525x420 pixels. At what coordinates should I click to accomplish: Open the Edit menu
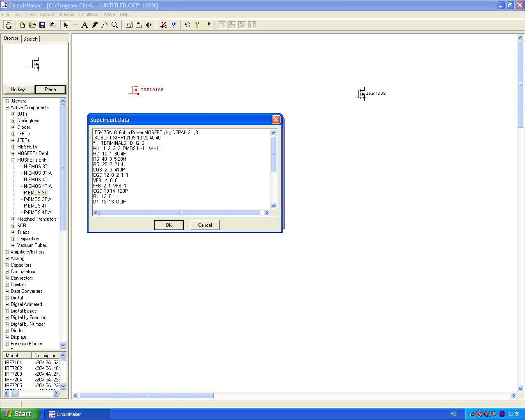tap(17, 14)
